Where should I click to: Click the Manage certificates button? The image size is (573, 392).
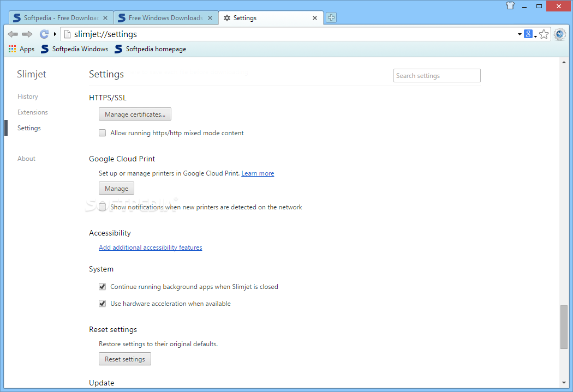pyautogui.click(x=135, y=114)
